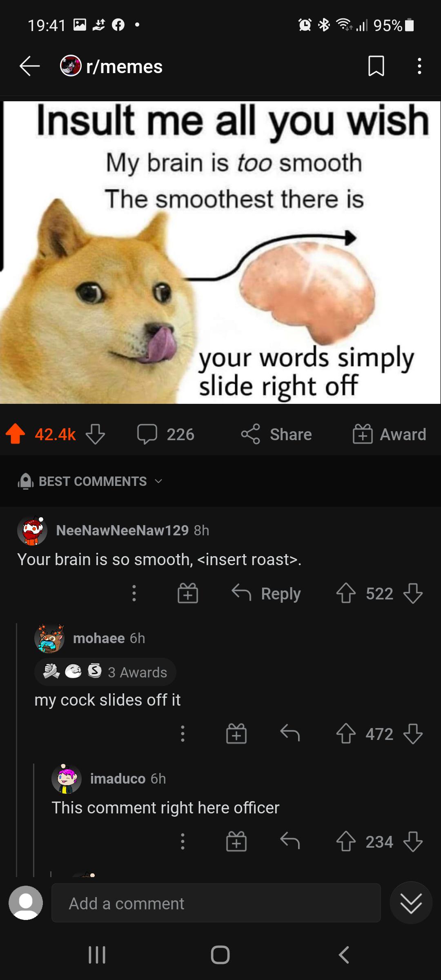This screenshot has width=441, height=980.
Task: Award the mohaee comment with gift icon
Action: click(x=236, y=734)
